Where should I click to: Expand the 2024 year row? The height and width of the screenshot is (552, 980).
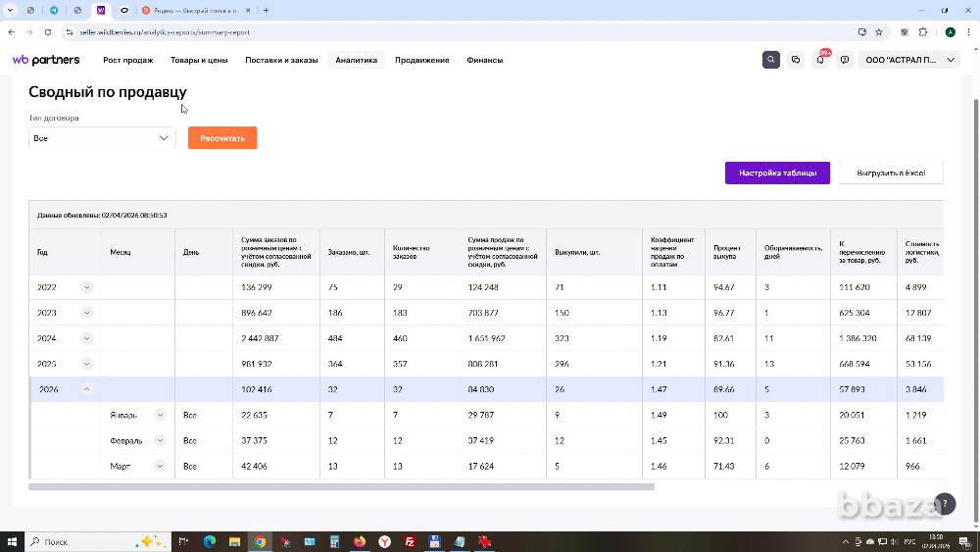(86, 338)
